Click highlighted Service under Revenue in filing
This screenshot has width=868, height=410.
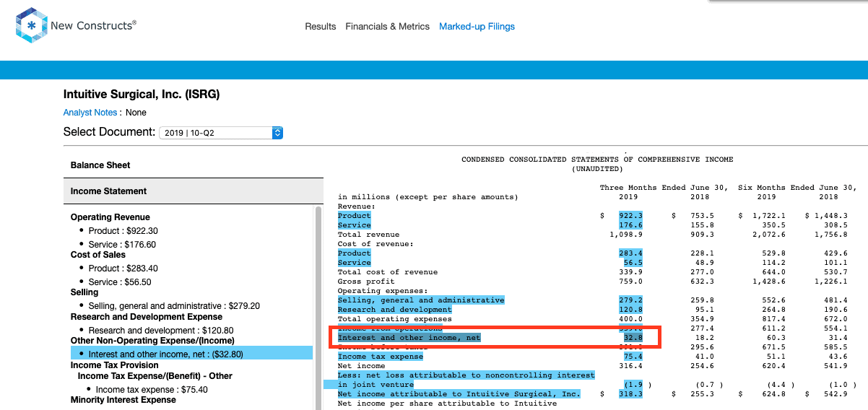354,225
